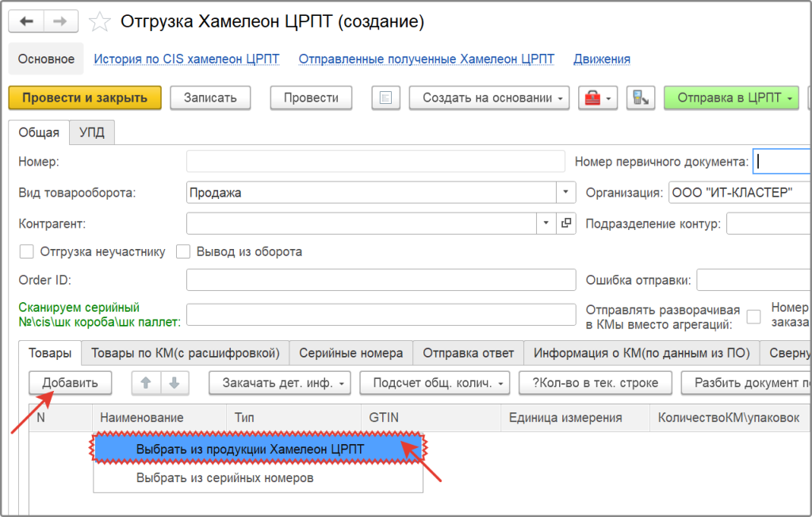This screenshot has width=812, height=517.
Task: Go back with the left arrow button
Action: (26, 21)
